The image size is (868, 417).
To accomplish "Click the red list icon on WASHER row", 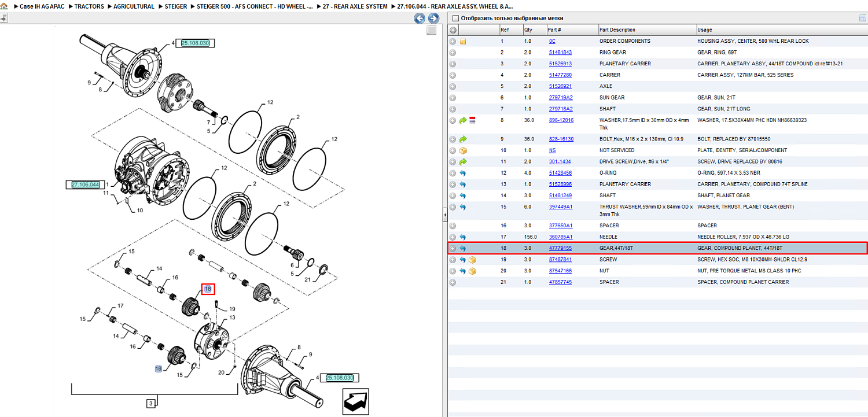I will pyautogui.click(x=472, y=120).
